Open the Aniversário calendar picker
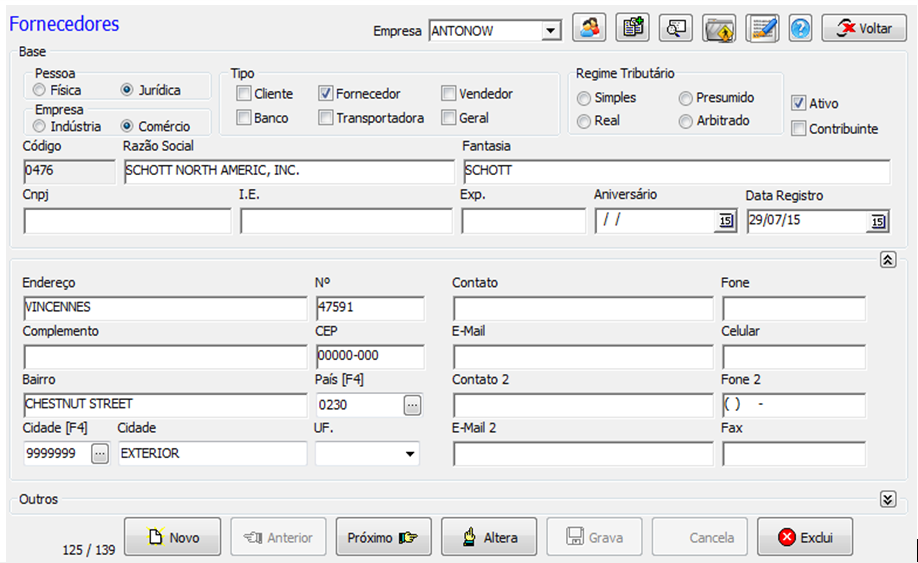The width and height of the screenshot is (918, 563). 726,221
